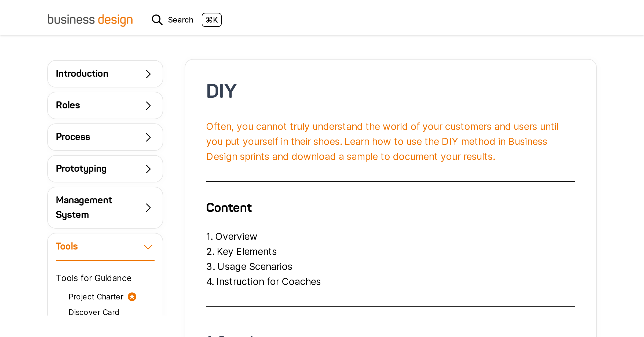Open the Discover Card page
644x337 pixels.
click(x=94, y=312)
